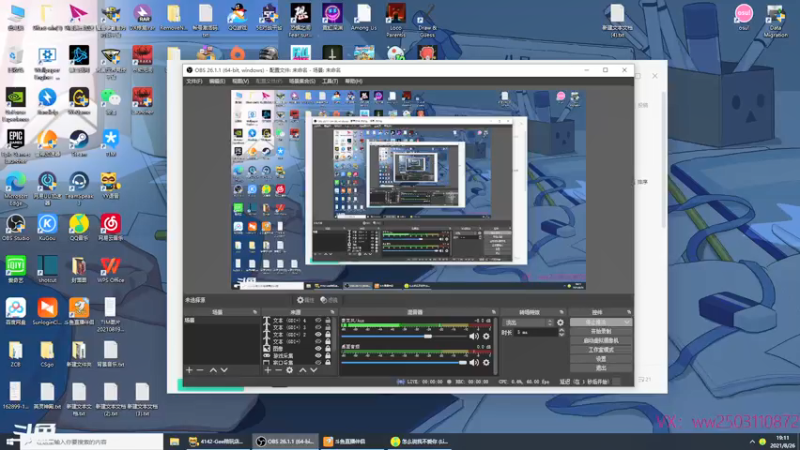Open Among Us desktop shortcut
The height and width of the screenshot is (450, 800).
(364, 17)
